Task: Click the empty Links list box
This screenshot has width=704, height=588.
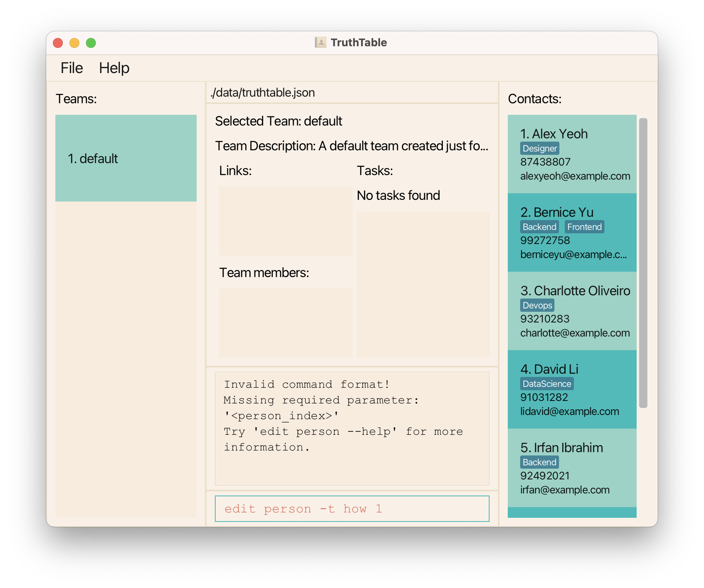Action: pyautogui.click(x=285, y=221)
